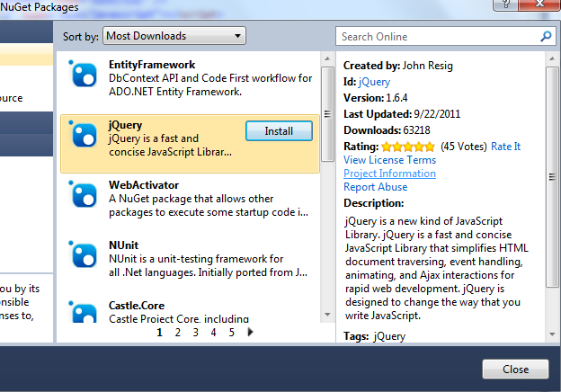Image resolution: width=561 pixels, height=392 pixels.
Task: Click the 'Last Updated: 9/22/2011' text
Action: 402,114
